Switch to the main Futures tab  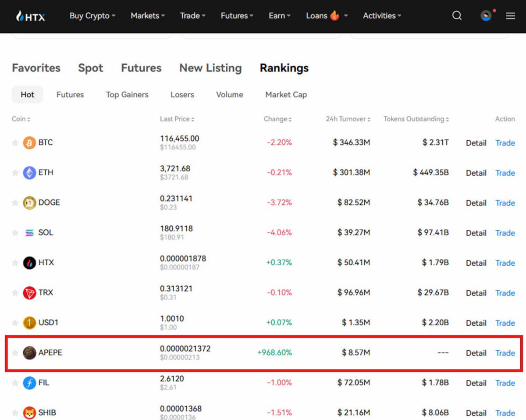point(141,68)
